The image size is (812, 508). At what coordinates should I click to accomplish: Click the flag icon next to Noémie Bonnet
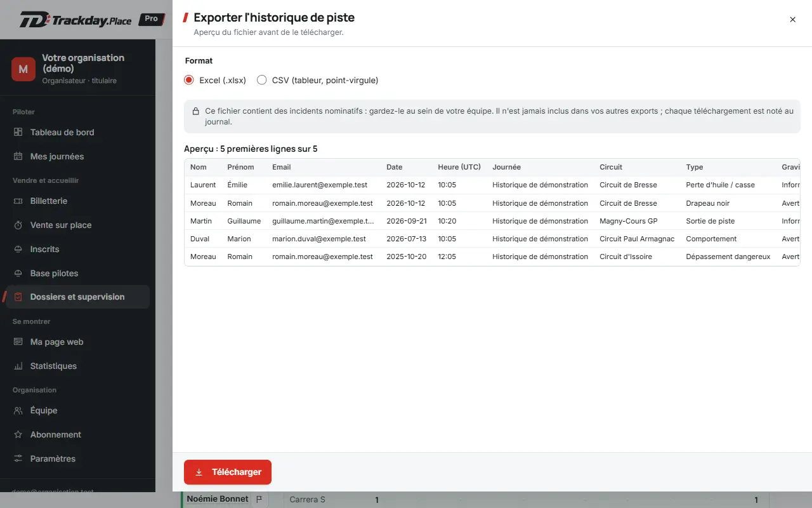click(259, 500)
